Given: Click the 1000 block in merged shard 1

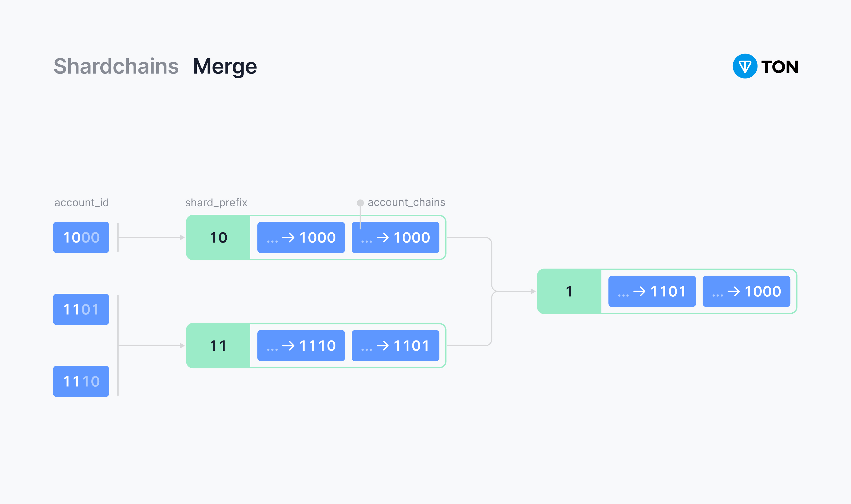Looking at the screenshot, I should (x=746, y=291).
